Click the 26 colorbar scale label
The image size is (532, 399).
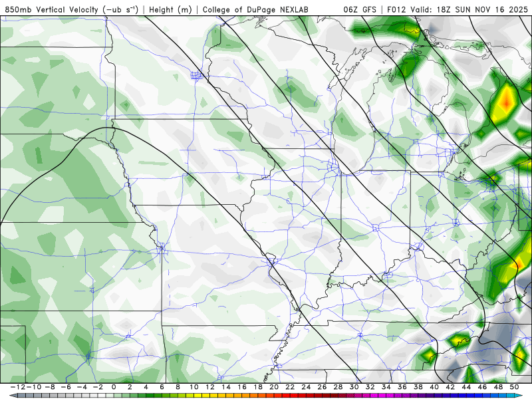322,387
